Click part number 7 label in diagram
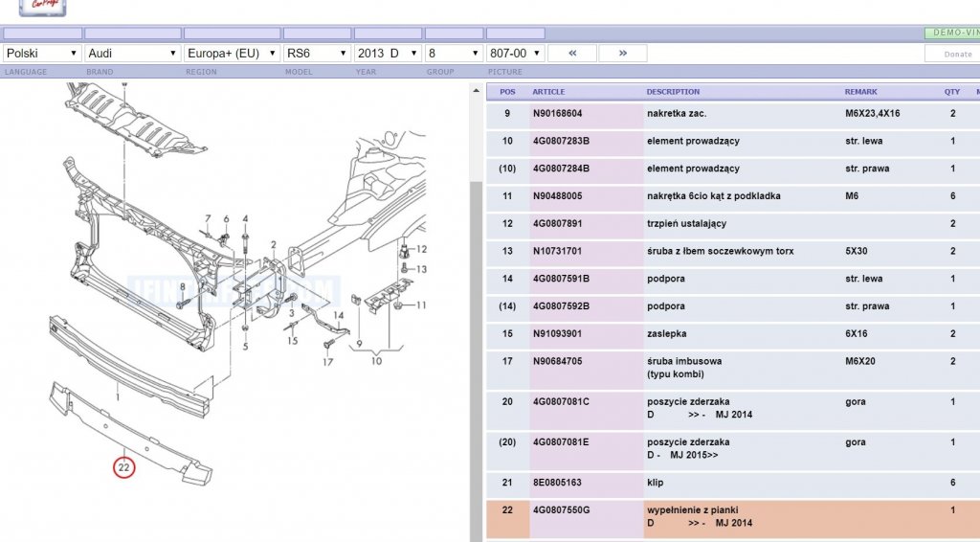 (x=208, y=218)
